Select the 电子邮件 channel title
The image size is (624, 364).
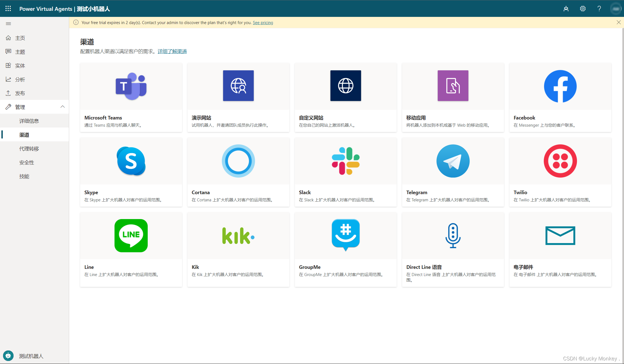tap(523, 267)
